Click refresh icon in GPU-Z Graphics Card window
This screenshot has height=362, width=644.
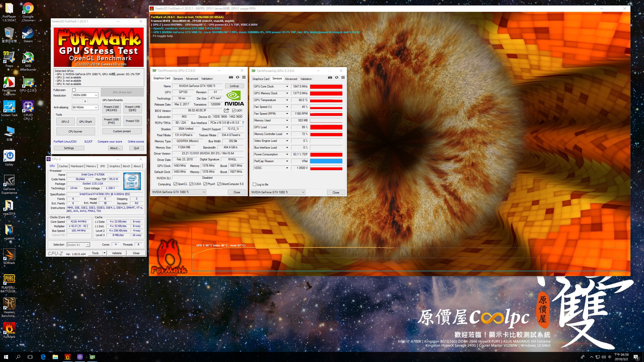tap(237, 77)
